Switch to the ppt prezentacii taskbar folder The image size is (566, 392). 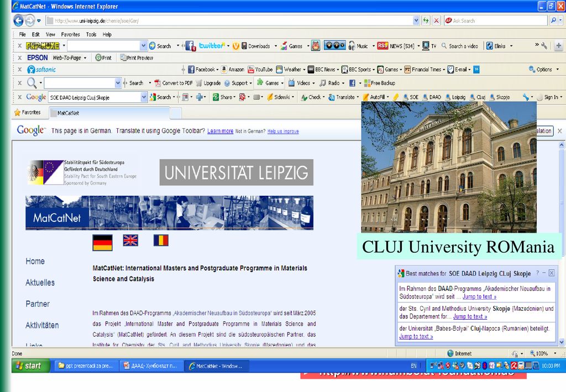pos(86,365)
